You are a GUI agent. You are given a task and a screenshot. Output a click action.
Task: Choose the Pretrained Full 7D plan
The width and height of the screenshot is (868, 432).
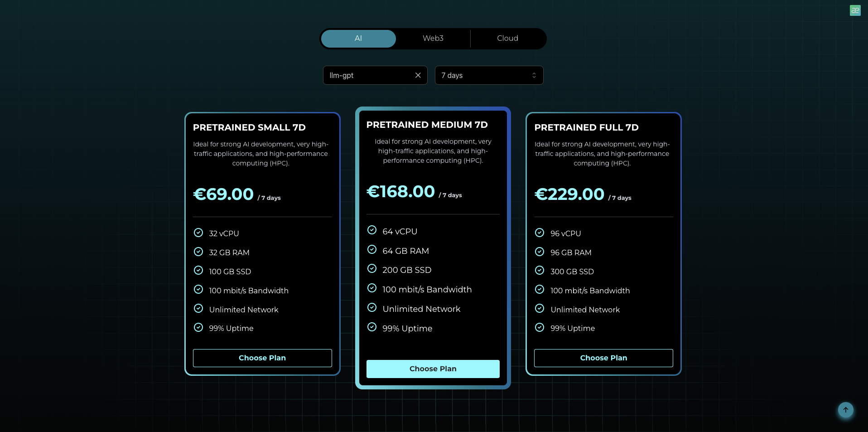603,358
